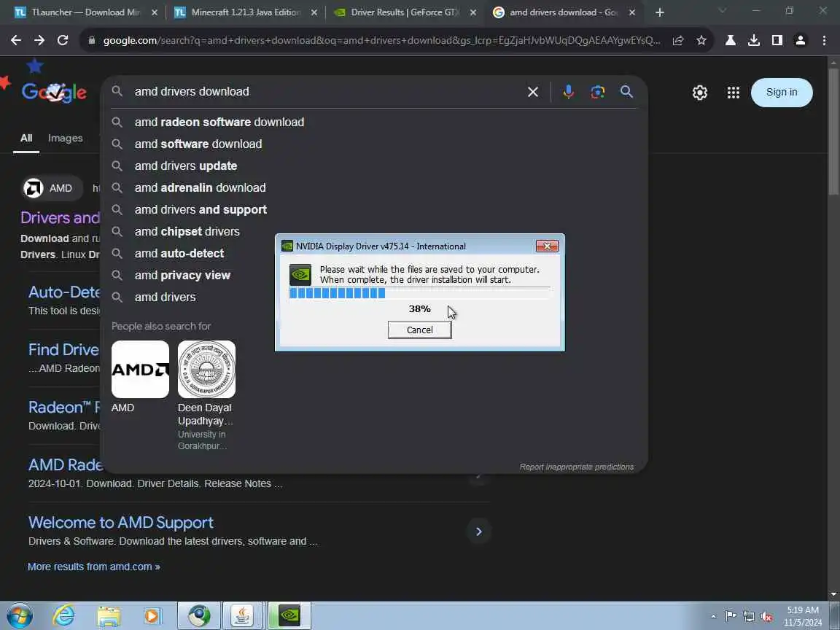Switch to Java app on taskbar
The height and width of the screenshot is (630, 840).
coord(243,615)
